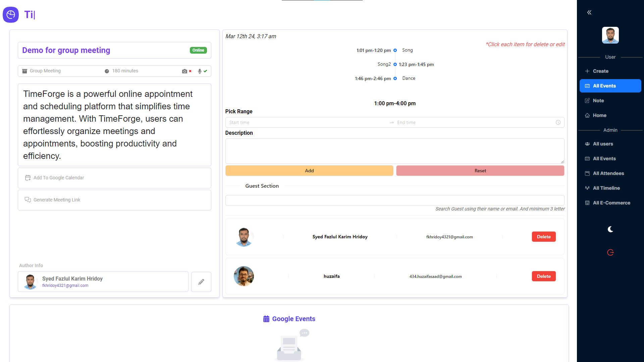
Task: Open Admin All Events entry
Action: 604,159
